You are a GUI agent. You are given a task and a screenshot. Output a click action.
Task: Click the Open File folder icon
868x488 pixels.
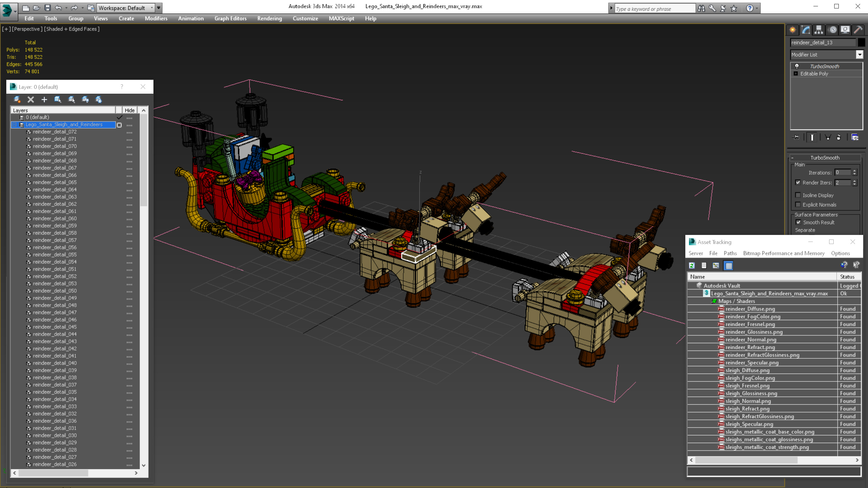pyautogui.click(x=36, y=8)
